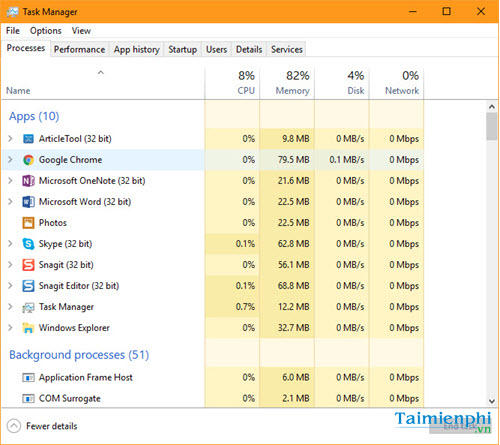
Task: Click the Task Manager process row icon
Action: [x=28, y=307]
